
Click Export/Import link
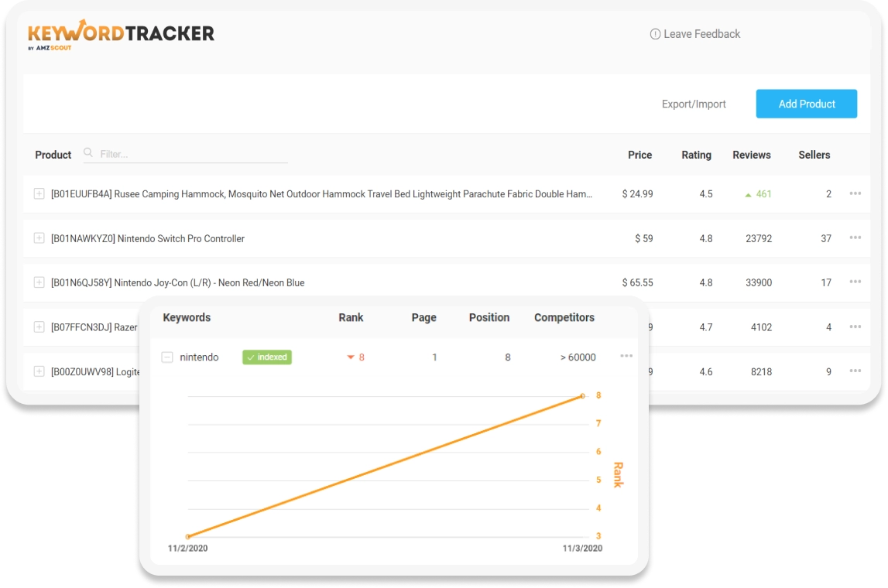[x=694, y=104]
